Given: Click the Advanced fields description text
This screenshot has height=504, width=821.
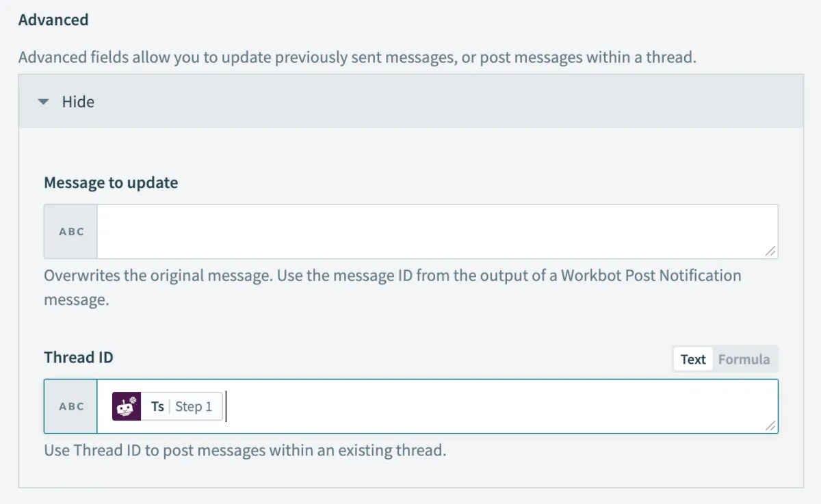Looking at the screenshot, I should [357, 57].
